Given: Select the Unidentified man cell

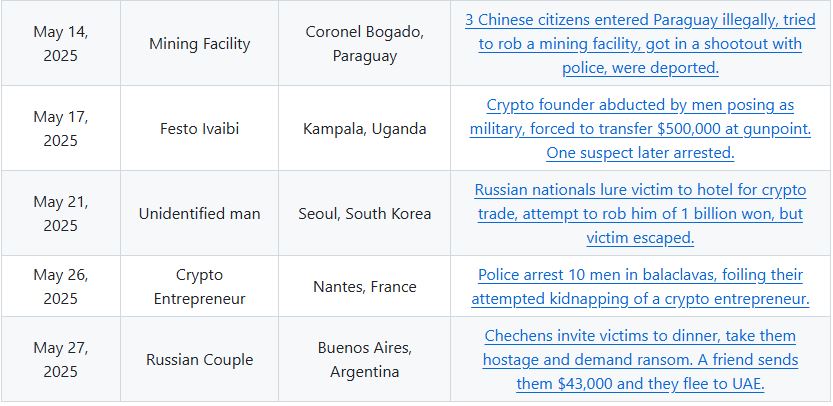Looking at the screenshot, I should [x=200, y=214].
